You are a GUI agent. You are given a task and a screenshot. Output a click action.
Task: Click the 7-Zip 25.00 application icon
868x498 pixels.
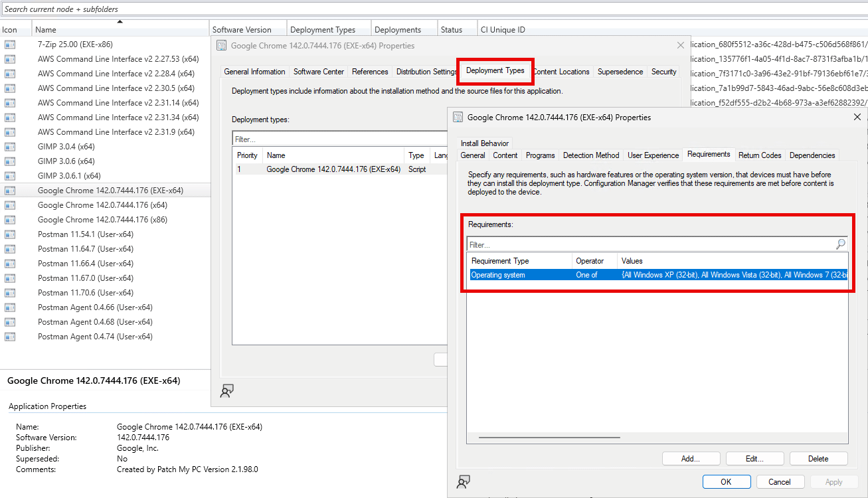pos(10,44)
